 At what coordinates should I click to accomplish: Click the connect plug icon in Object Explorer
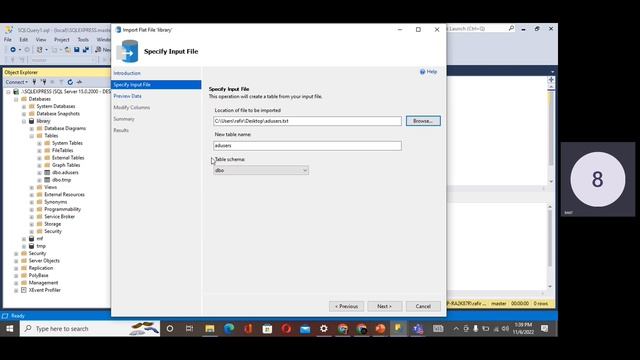pyautogui.click(x=34, y=82)
